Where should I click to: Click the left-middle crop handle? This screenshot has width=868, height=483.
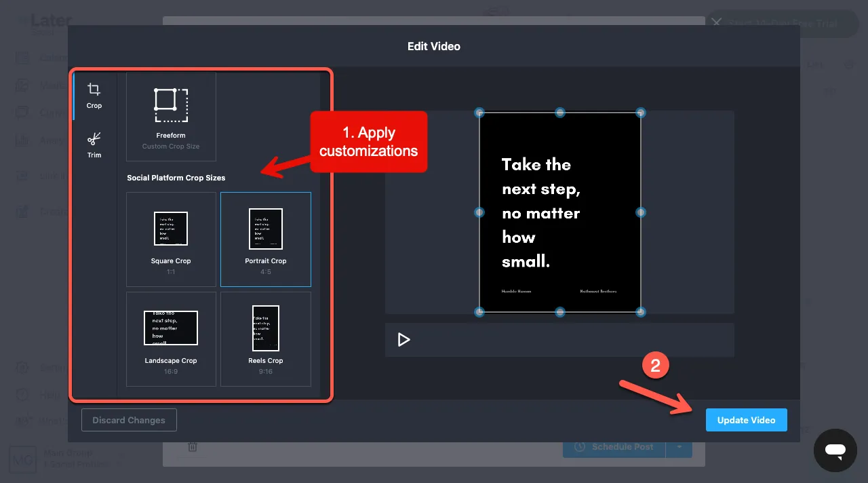pyautogui.click(x=479, y=212)
